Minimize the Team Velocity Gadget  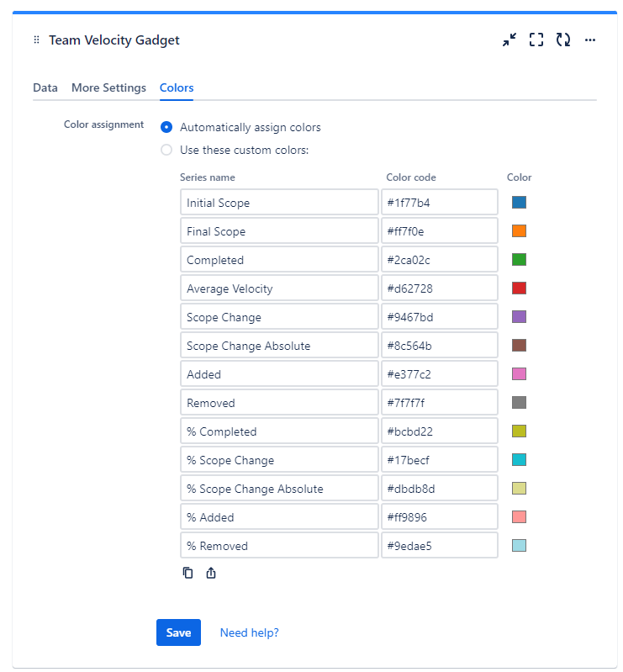click(509, 40)
